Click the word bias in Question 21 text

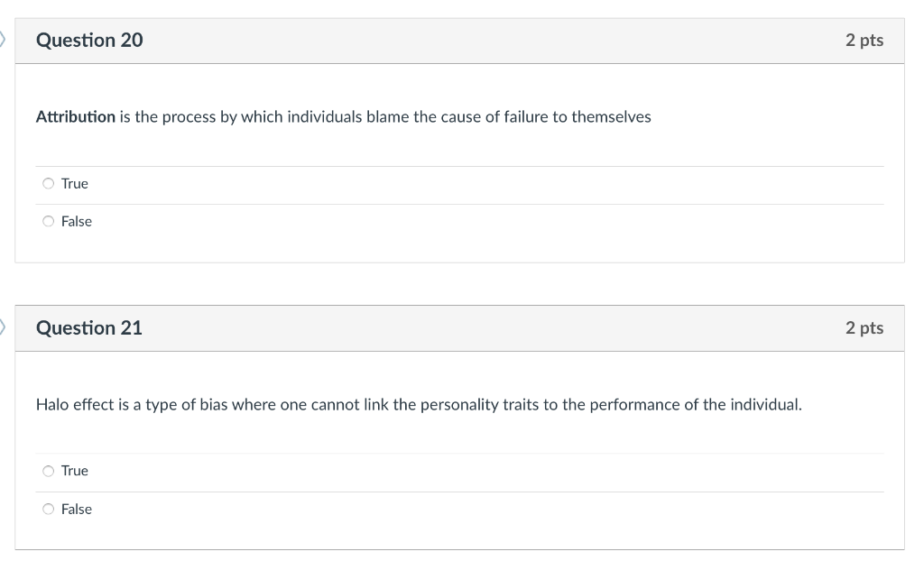[x=211, y=404]
